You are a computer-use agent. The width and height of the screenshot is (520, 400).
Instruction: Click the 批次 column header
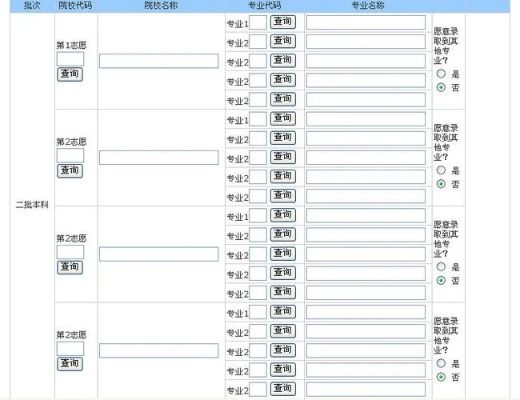32,5
